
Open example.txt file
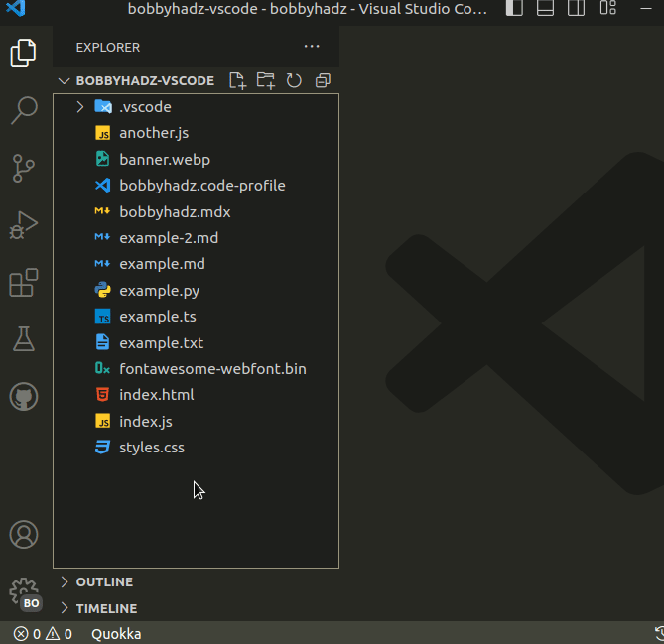tap(197, 343)
